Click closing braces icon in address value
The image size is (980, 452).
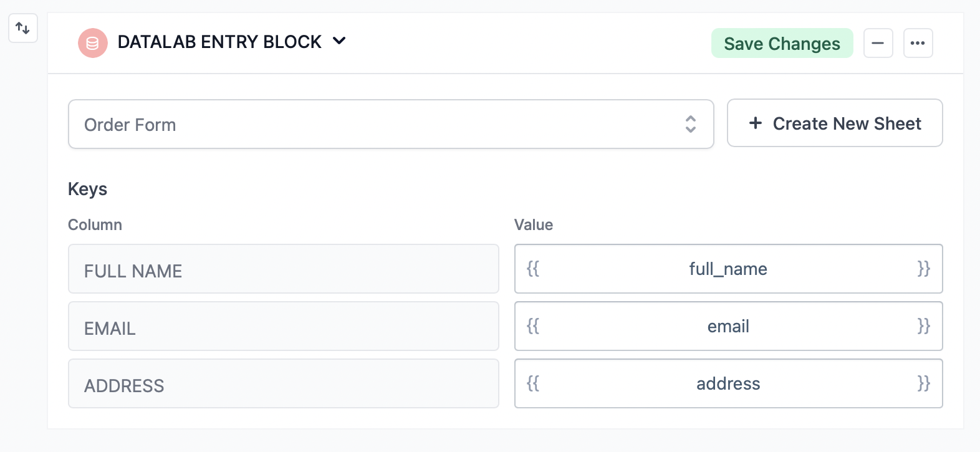923,383
